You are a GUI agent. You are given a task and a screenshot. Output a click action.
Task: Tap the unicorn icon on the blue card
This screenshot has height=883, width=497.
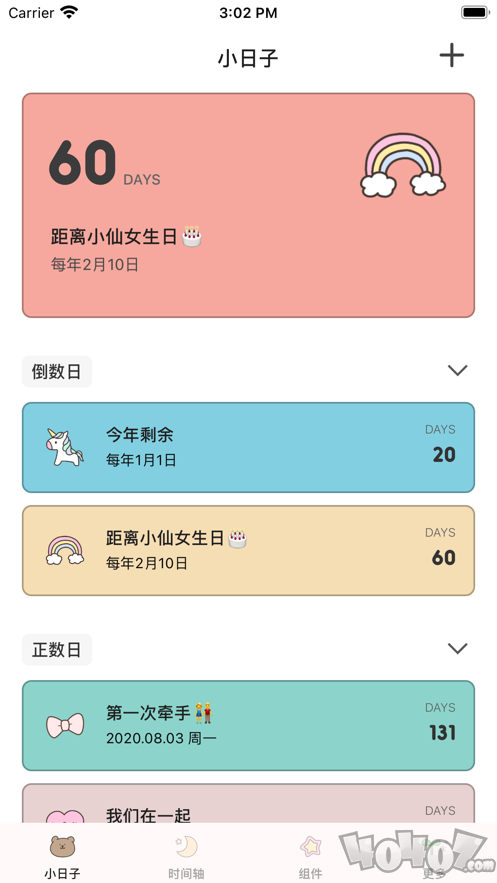(64, 447)
